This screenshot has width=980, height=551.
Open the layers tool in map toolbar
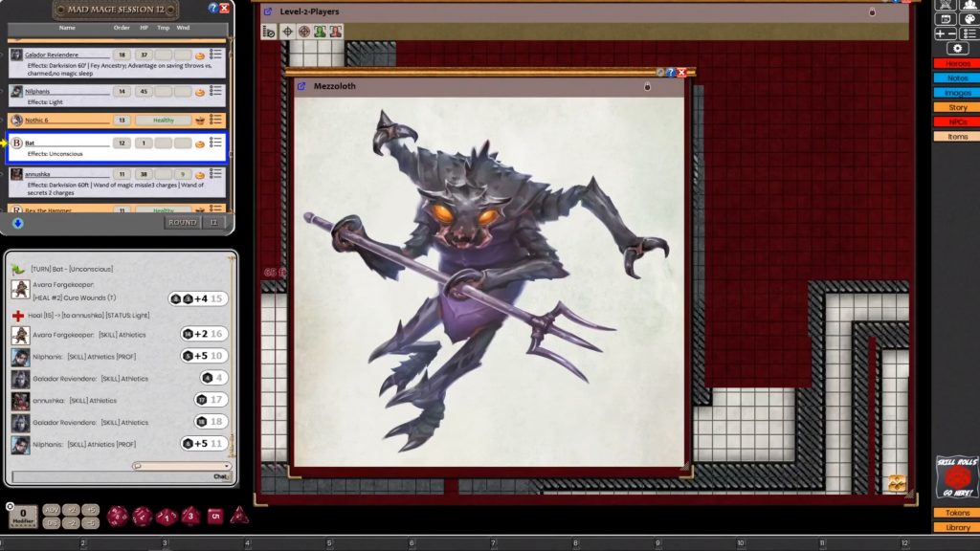269,32
